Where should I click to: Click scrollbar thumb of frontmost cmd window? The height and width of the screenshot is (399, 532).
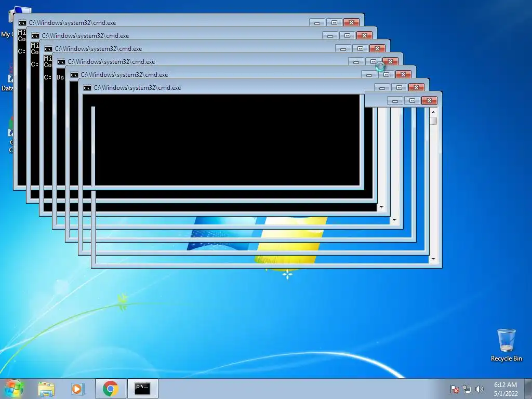(433, 121)
